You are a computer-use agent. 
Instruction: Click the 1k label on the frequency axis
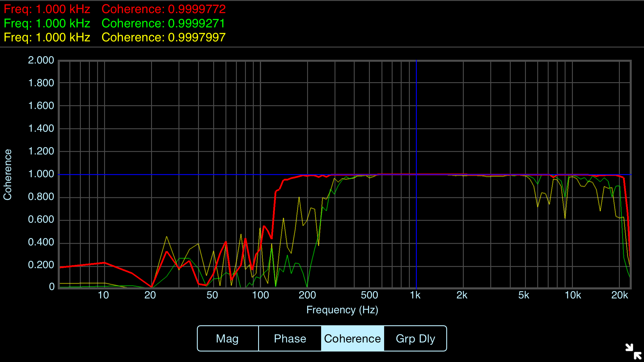tap(415, 295)
